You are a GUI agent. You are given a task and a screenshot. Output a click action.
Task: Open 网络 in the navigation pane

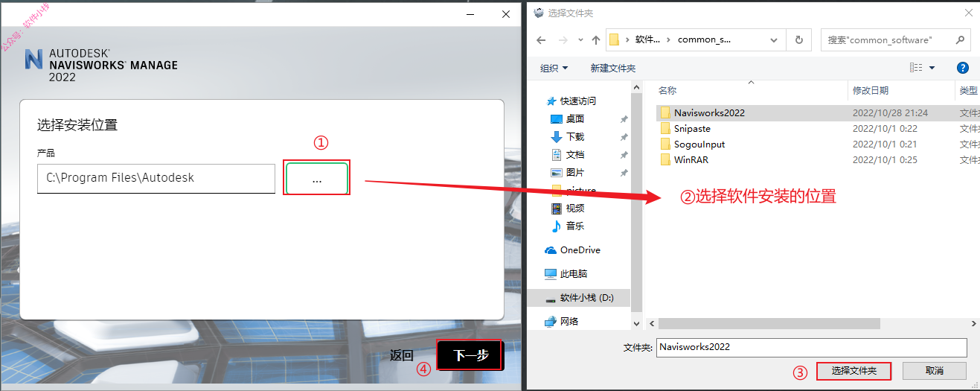click(x=569, y=322)
